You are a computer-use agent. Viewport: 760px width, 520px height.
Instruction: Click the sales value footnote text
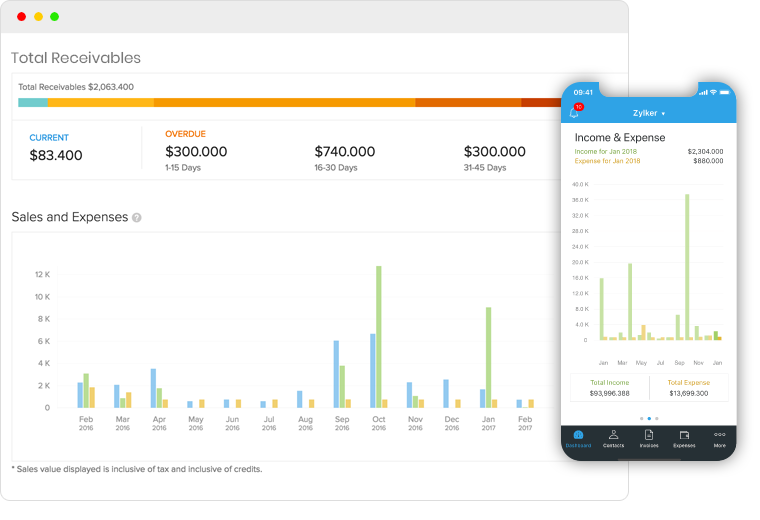137,469
